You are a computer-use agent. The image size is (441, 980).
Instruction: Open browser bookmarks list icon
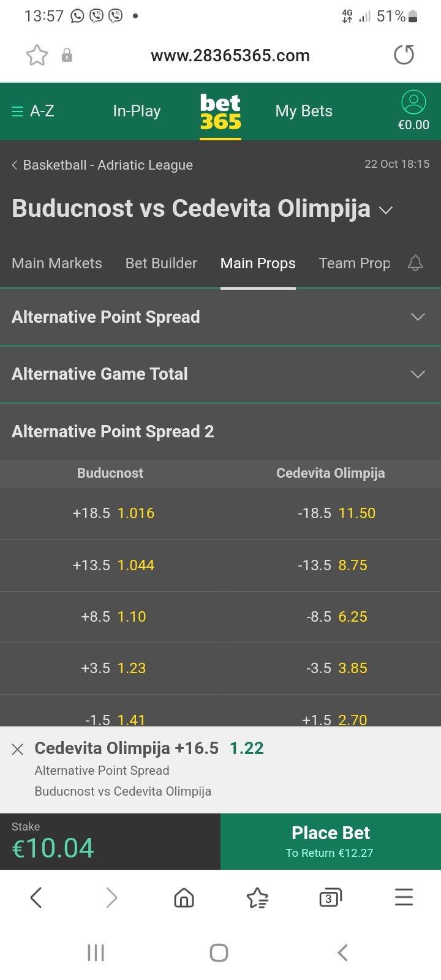(x=257, y=898)
